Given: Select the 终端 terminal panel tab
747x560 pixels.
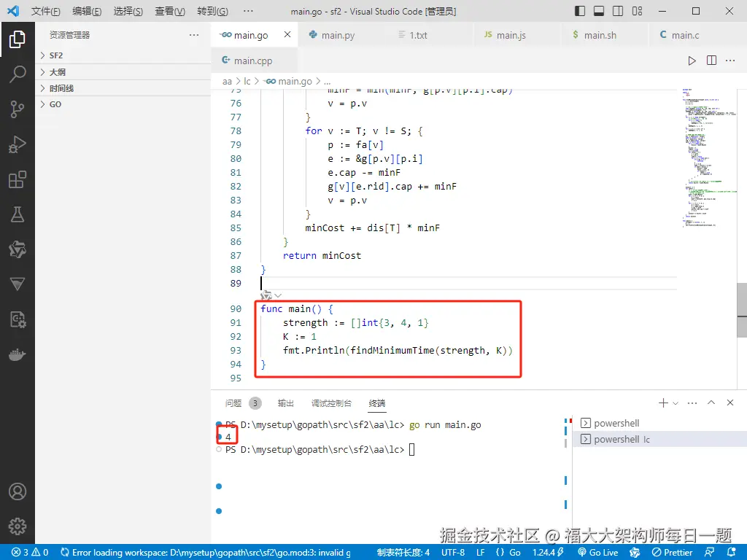Looking at the screenshot, I should 377,403.
